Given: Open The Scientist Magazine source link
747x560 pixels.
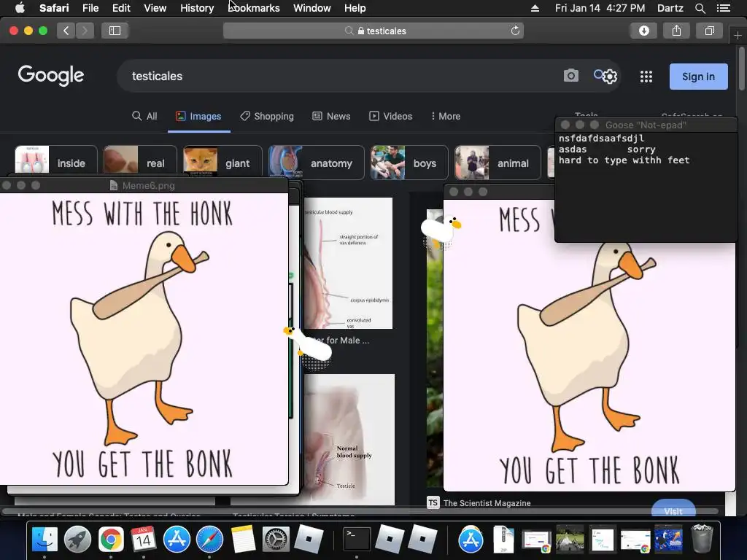Looking at the screenshot, I should (x=487, y=503).
